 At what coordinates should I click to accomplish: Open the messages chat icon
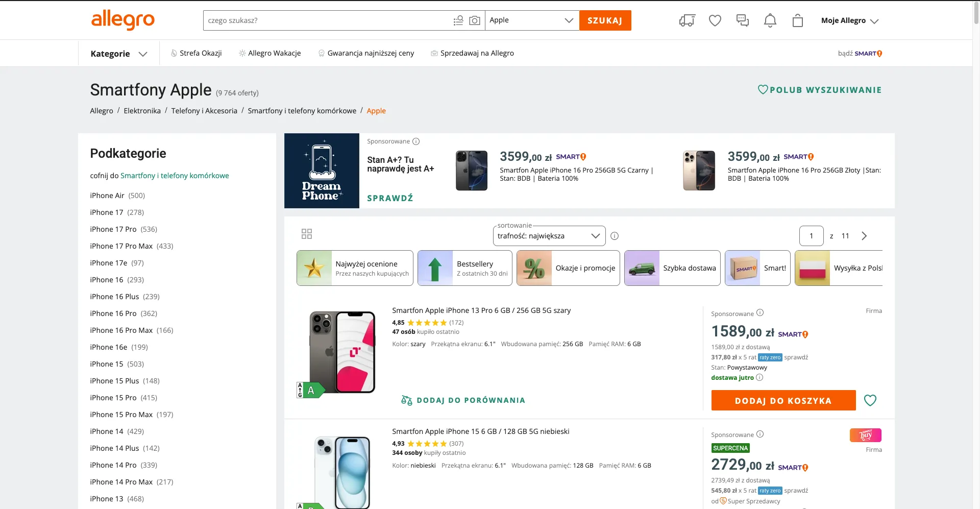[x=743, y=20]
